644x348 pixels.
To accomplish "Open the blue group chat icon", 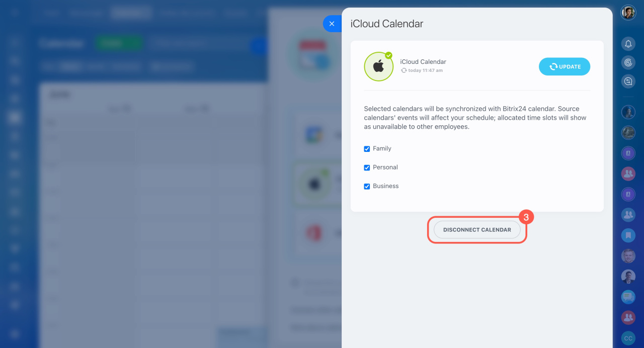I will (628, 215).
